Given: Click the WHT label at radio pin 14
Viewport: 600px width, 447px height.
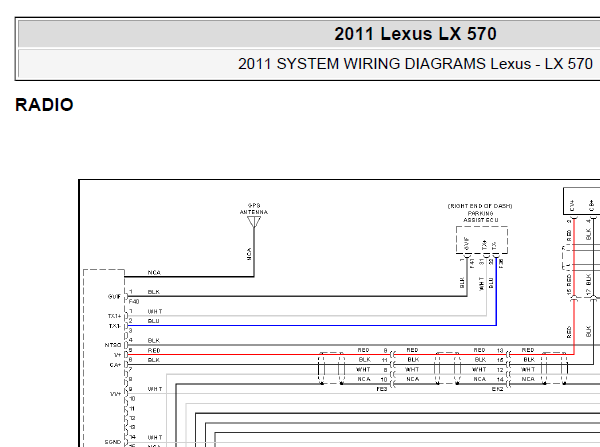Looking at the screenshot, I should [155, 437].
